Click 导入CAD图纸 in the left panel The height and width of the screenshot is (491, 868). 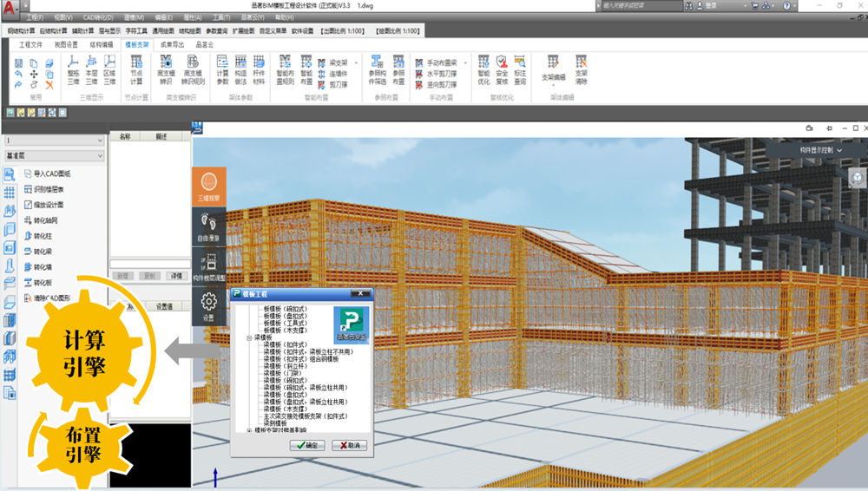pyautogui.click(x=52, y=173)
